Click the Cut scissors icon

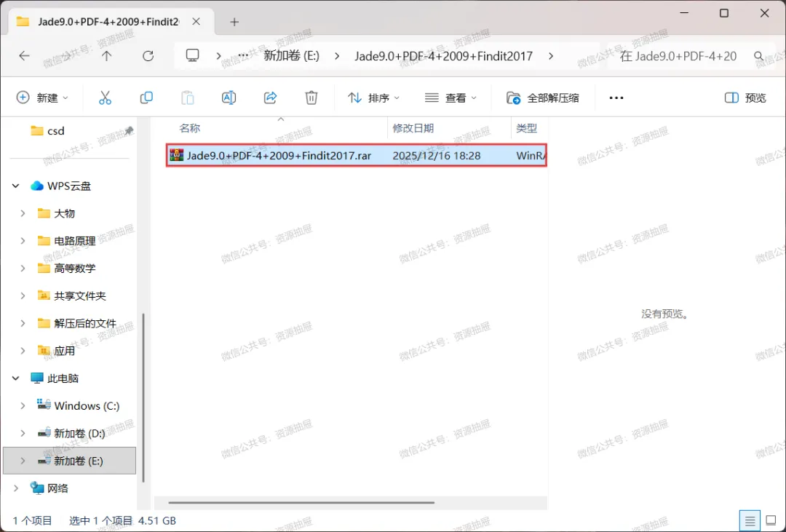(105, 98)
